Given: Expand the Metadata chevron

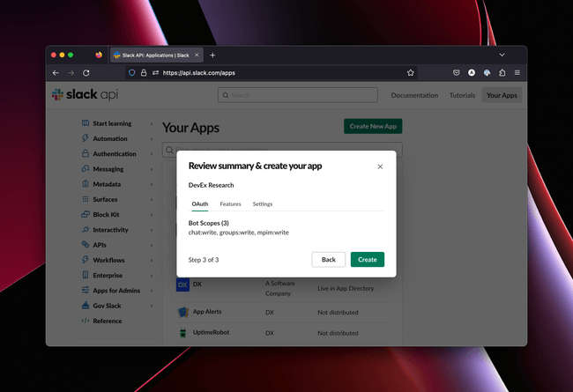Looking at the screenshot, I should tap(152, 184).
